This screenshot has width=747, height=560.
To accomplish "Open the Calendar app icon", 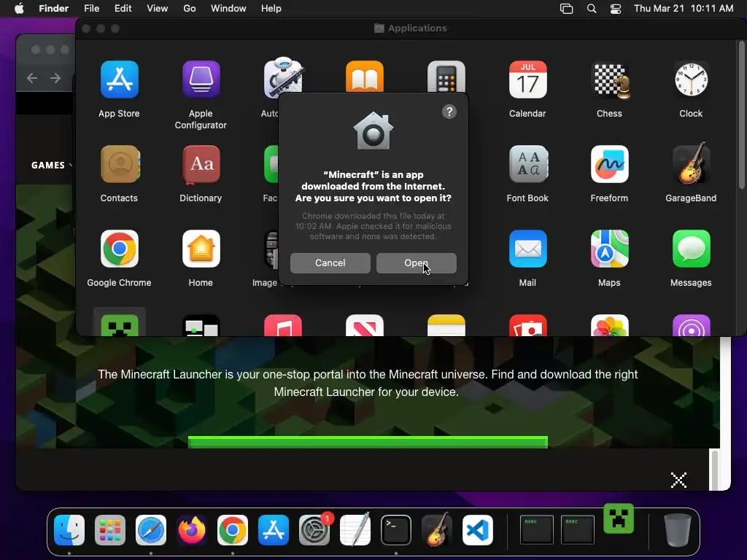I will (x=527, y=79).
